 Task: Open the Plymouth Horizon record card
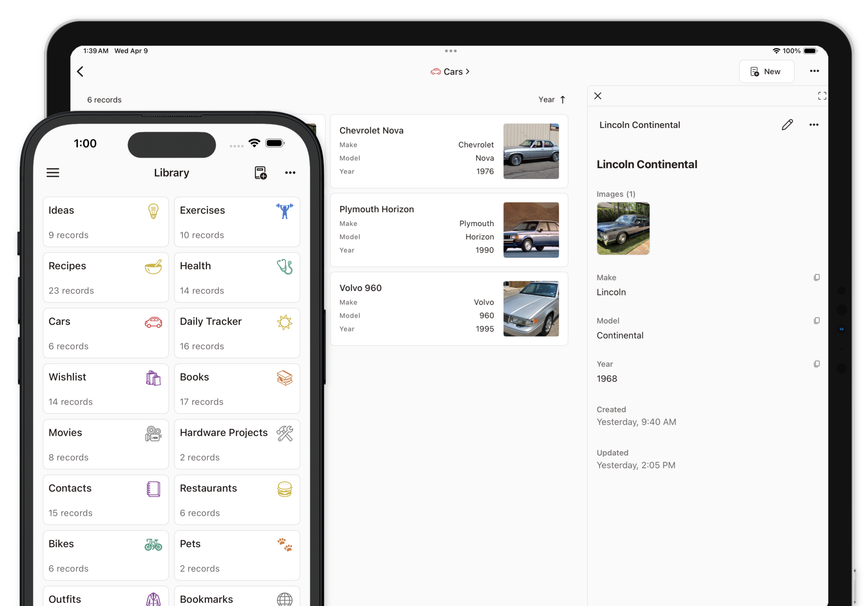(449, 230)
